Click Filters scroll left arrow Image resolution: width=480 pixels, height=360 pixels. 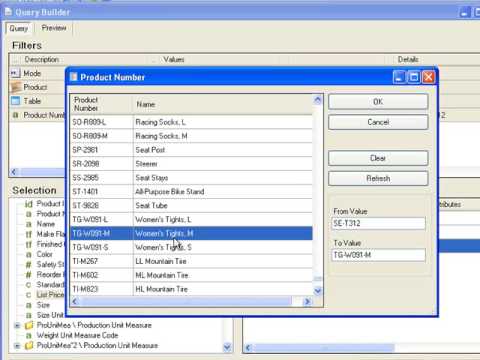[x=14, y=172]
